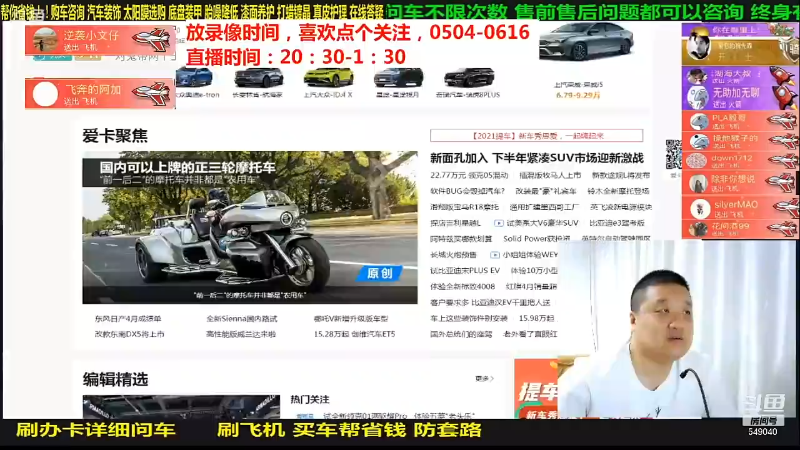
Task: Click the 热门关注 heading
Action: point(310,399)
